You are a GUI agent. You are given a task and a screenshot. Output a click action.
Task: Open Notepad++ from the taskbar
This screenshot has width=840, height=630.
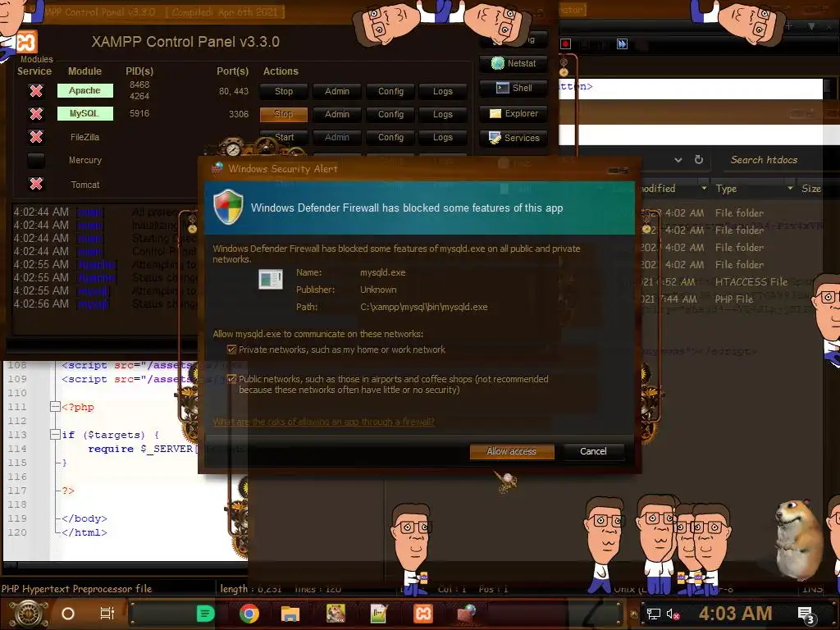378,614
